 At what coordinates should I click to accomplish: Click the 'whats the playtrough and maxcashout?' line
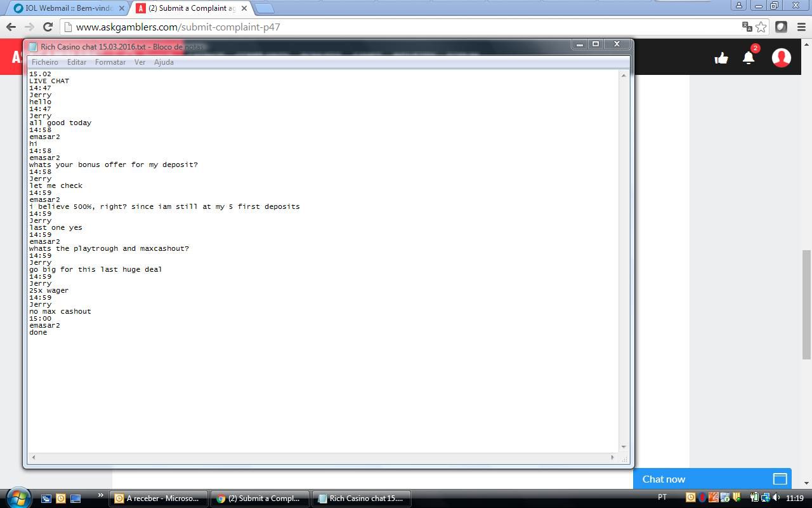(109, 248)
